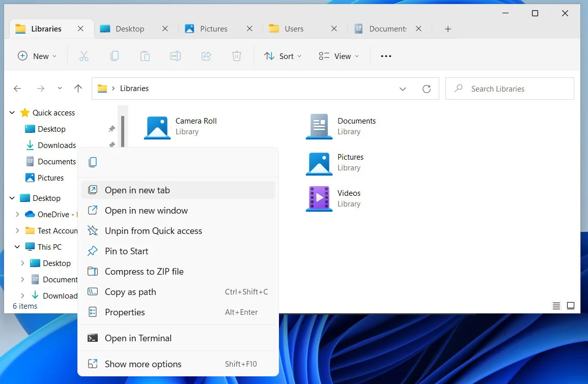Click the Share icon in the toolbar
Image resolution: width=588 pixels, height=384 pixels.
point(206,56)
